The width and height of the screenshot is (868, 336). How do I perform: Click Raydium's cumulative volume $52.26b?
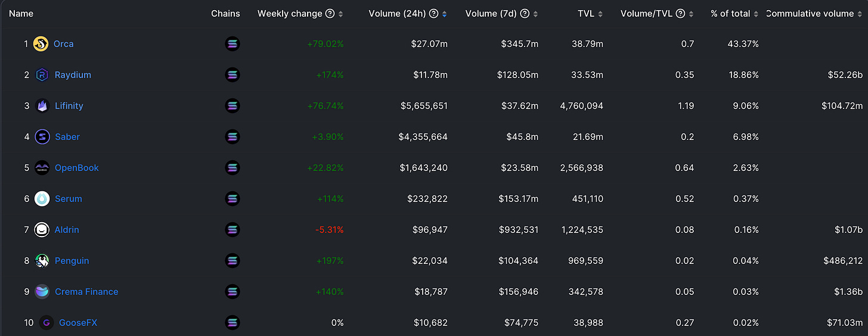845,74
